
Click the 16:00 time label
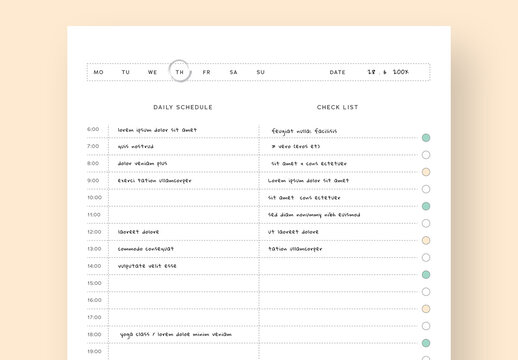tap(94, 300)
